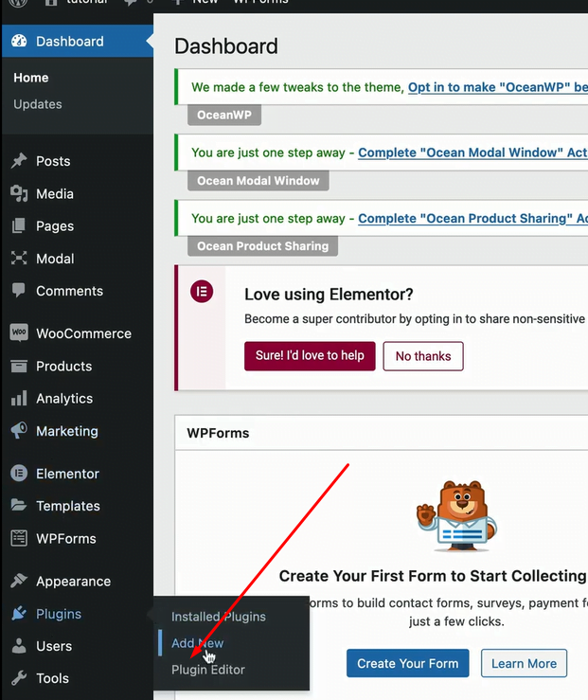Viewport: 588px width, 700px height.
Task: Click "Sure! I'd love to help" button
Action: pyautogui.click(x=310, y=356)
